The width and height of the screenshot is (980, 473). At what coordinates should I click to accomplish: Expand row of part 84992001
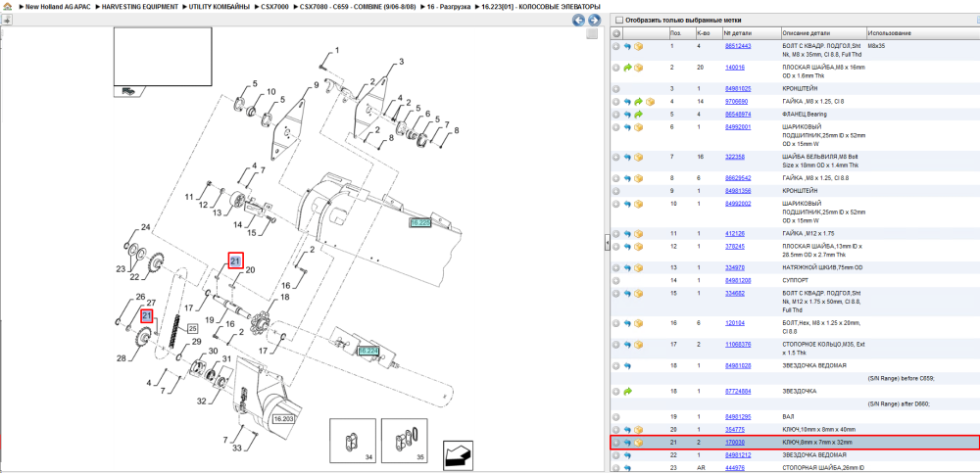[616, 127]
